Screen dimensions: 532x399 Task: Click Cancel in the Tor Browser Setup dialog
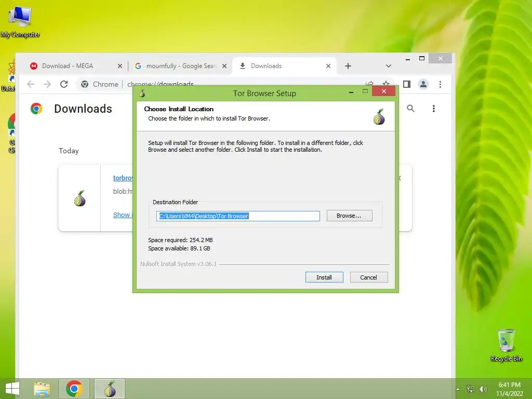pos(368,277)
